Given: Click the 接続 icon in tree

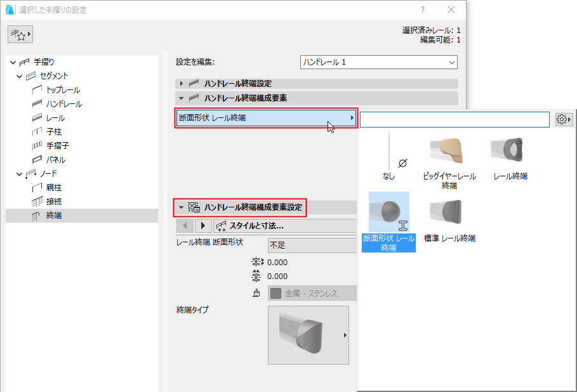Looking at the screenshot, I should [37, 202].
